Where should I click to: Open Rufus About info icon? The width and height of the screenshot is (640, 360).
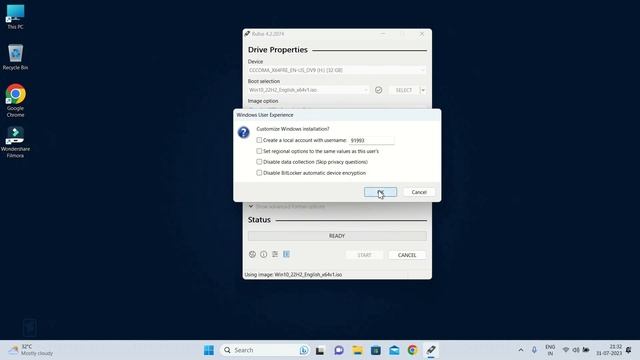tap(264, 254)
